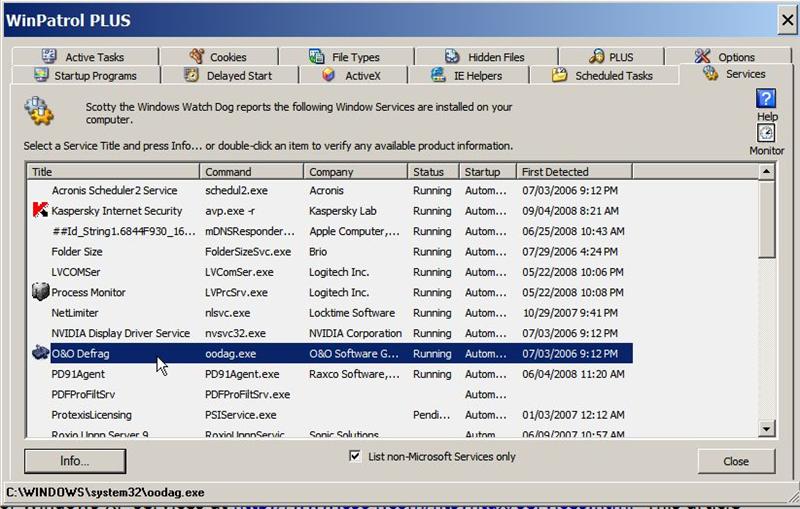Toggle List non-Microsoft Services only checkbox
The height and width of the screenshot is (509, 800).
(355, 456)
